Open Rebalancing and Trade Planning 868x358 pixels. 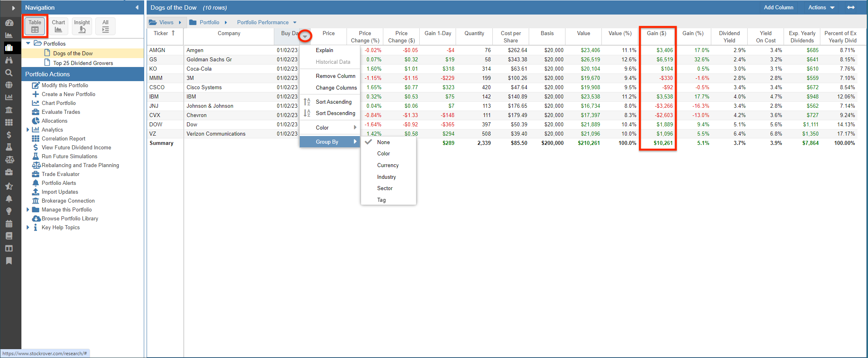pos(80,165)
